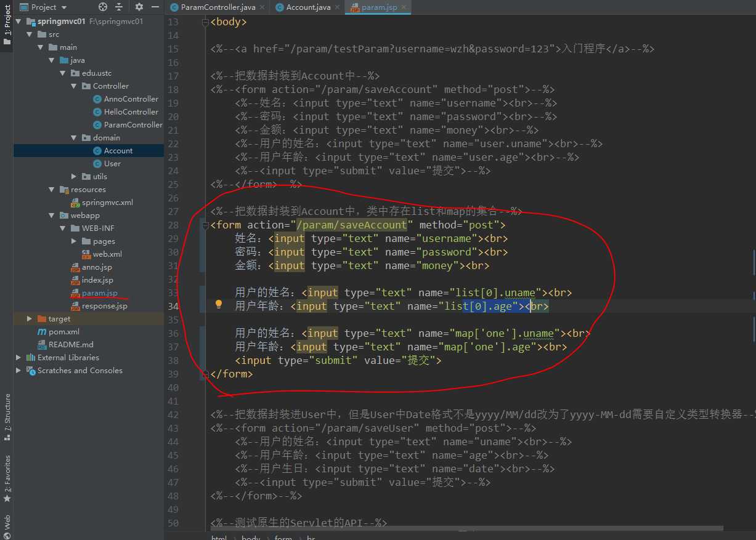Select the AnnoController class icon
This screenshot has width=756, height=540.
97,99
